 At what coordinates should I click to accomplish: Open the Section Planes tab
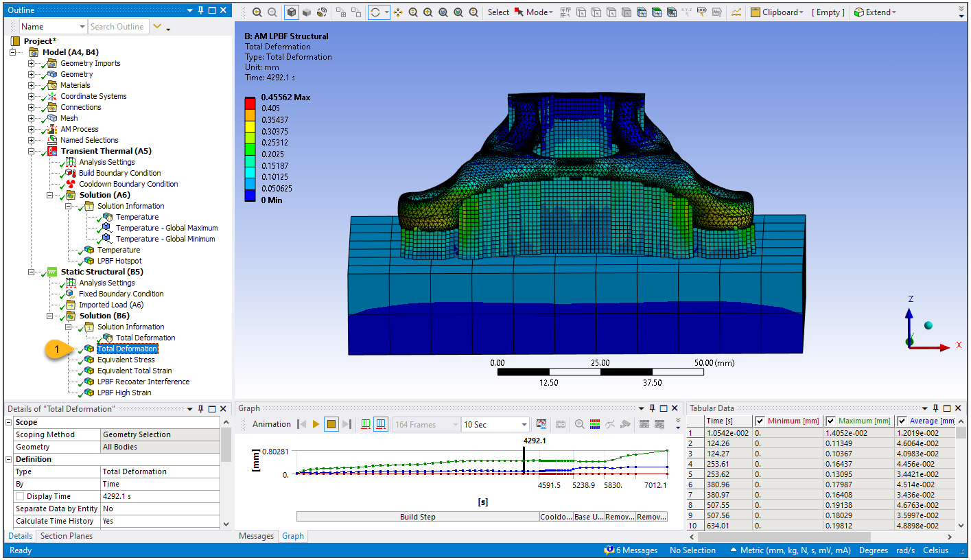tap(67, 536)
